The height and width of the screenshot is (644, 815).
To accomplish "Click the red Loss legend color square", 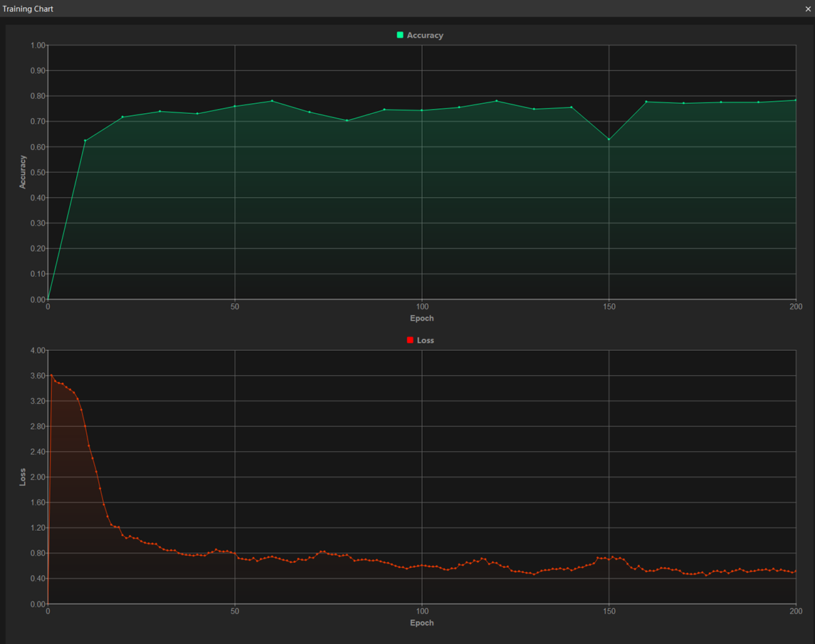I will (410, 340).
